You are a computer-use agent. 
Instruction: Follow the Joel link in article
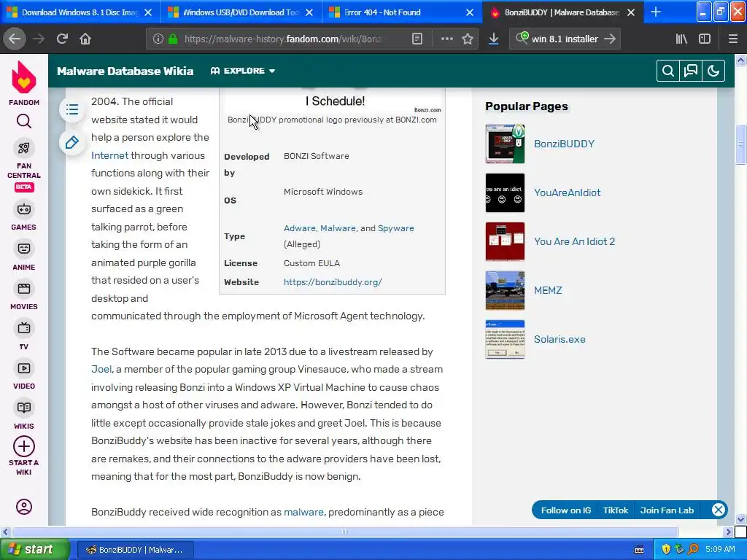point(101,369)
